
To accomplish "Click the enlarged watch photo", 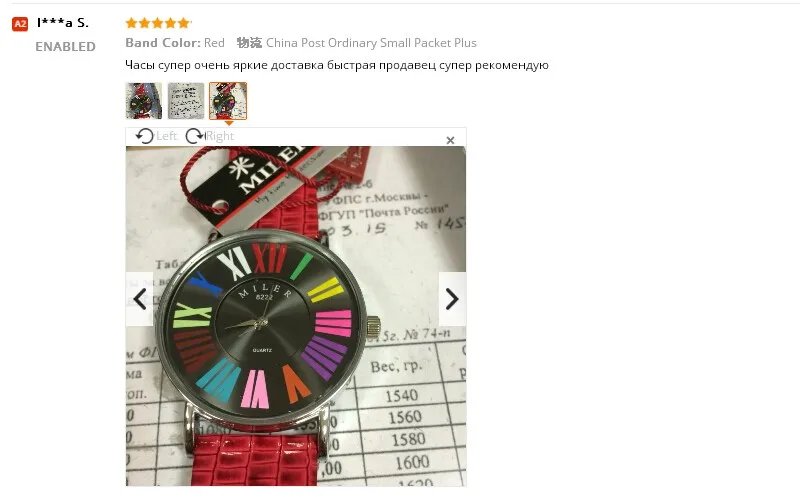I will 296,316.
